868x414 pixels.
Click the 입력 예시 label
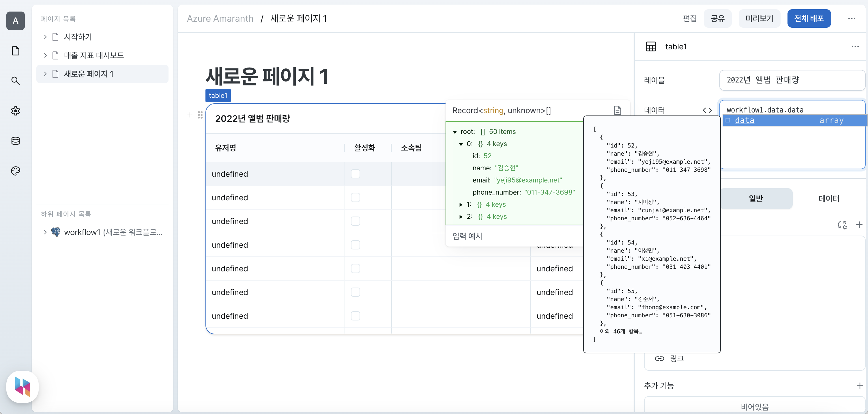click(x=467, y=236)
